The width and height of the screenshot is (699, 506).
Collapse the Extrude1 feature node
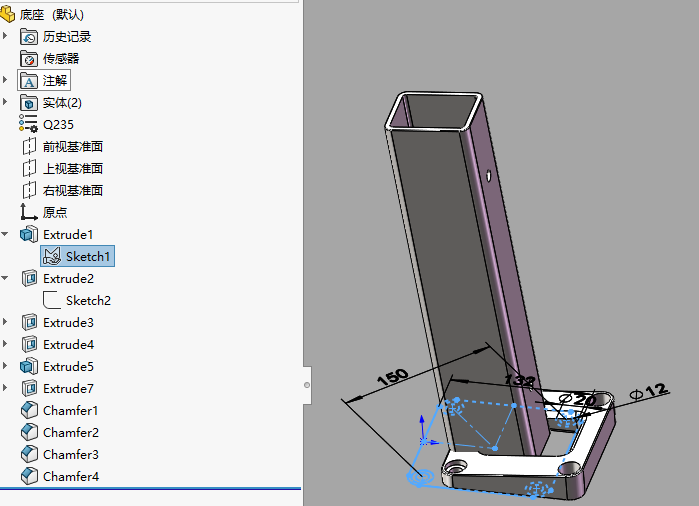(5, 234)
